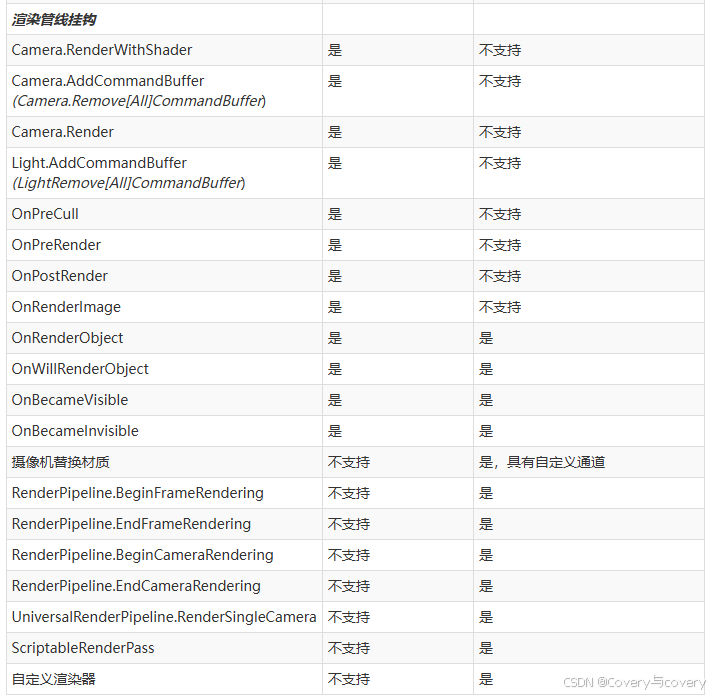Image resolution: width=712 pixels, height=695 pixels.
Task: Click RenderPipeline.EndCameraRendering label
Action: coord(136,586)
